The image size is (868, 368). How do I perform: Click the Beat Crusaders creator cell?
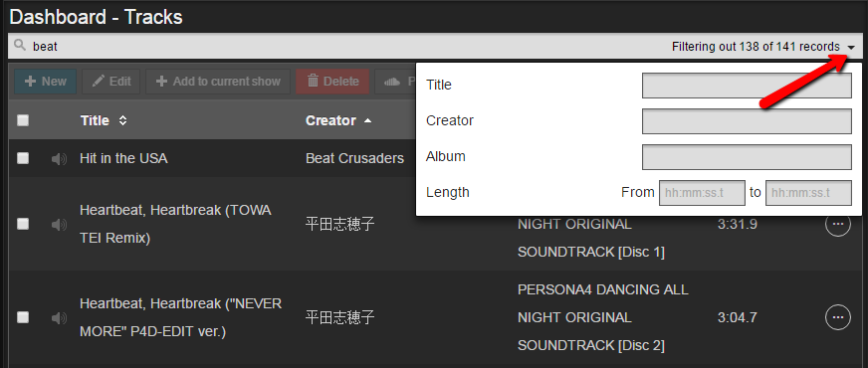(354, 158)
